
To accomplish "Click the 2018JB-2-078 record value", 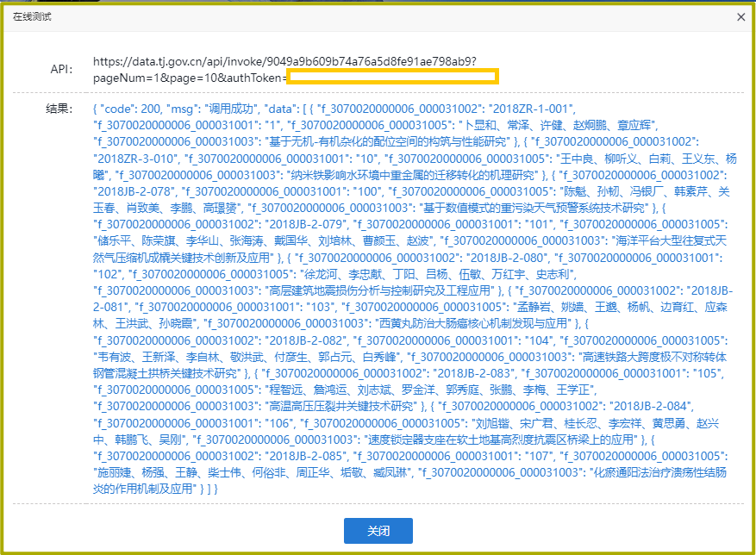I will coord(136,190).
